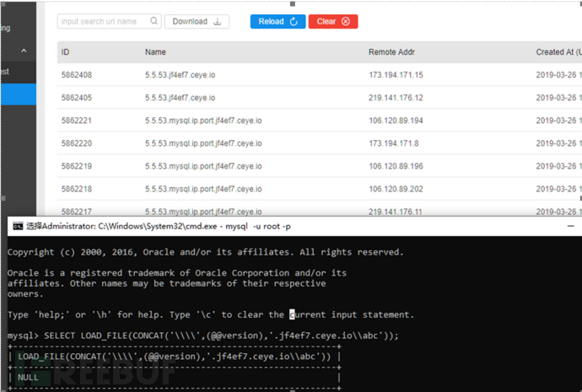582x392 pixels.
Task: Click the mysql SELECT LOAD_FILE command line
Action: pos(203,336)
